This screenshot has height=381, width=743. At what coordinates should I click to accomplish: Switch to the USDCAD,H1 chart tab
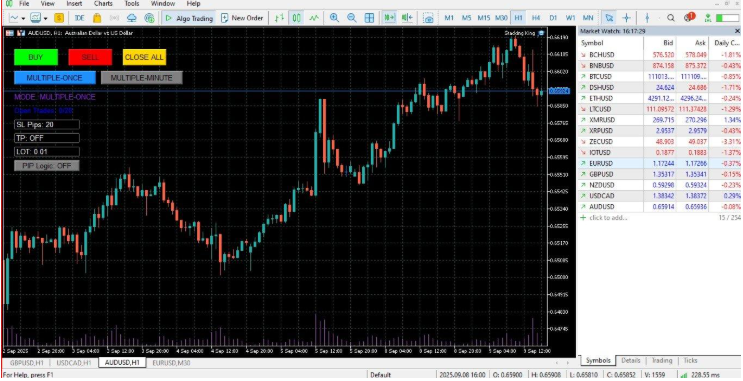pos(74,363)
